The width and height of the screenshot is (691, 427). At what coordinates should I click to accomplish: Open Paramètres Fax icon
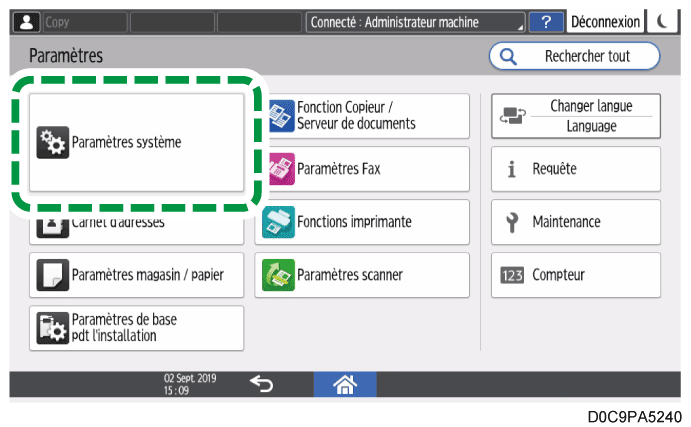pyautogui.click(x=280, y=169)
